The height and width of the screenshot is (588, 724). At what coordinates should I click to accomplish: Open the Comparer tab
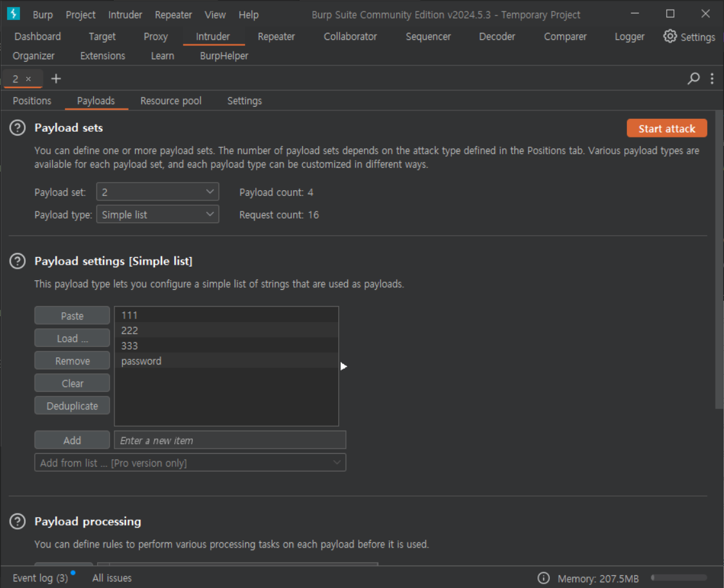[x=565, y=37]
